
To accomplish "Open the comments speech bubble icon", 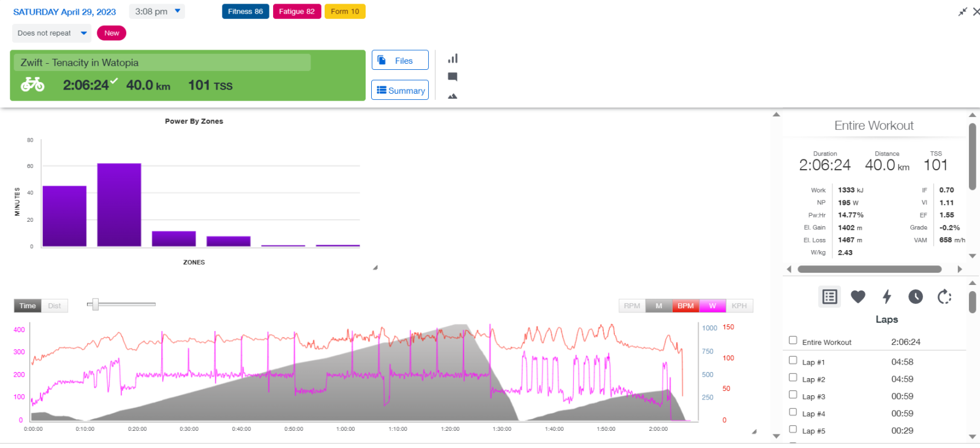I will pos(453,77).
